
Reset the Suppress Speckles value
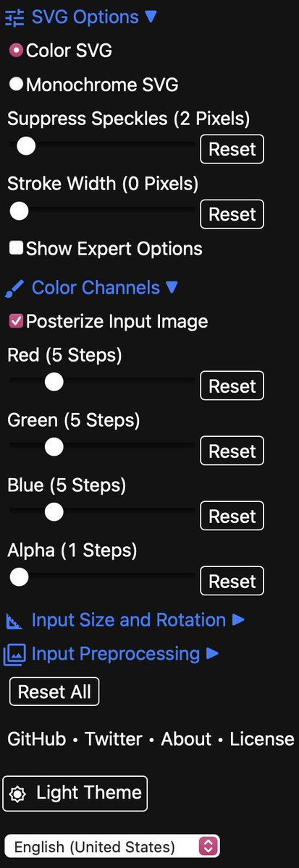coord(232,149)
